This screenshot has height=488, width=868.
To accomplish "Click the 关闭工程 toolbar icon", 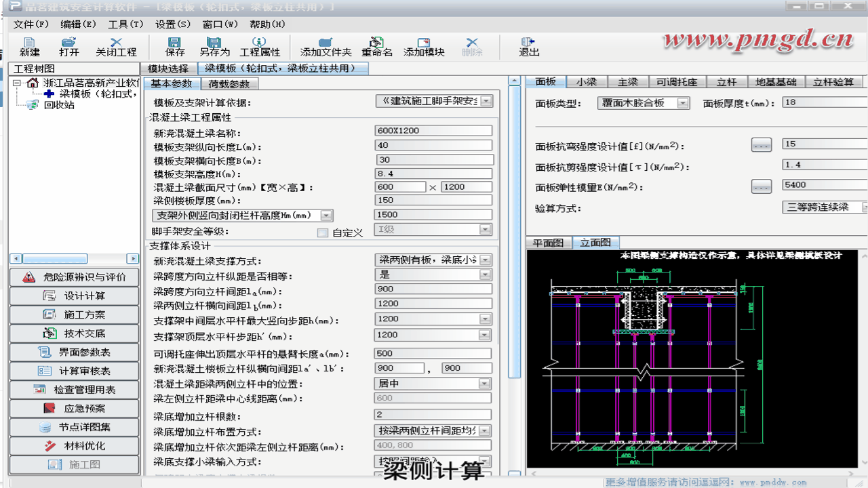I will [x=116, y=47].
